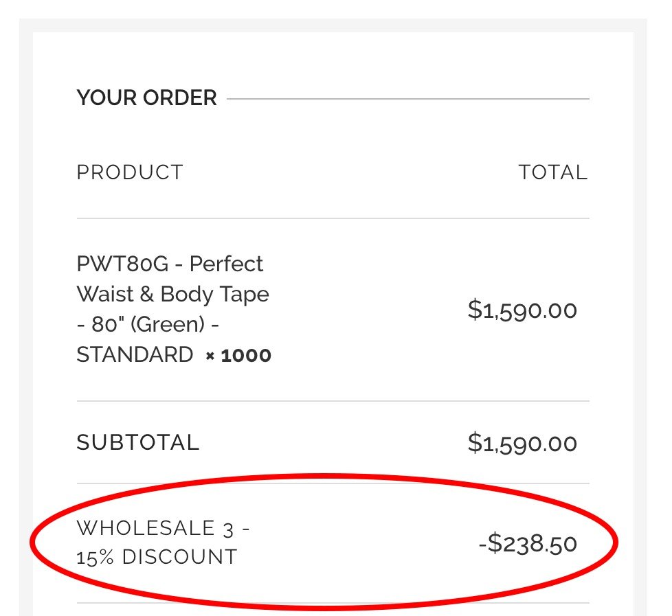Click the product line total $1,590.00

click(x=522, y=310)
